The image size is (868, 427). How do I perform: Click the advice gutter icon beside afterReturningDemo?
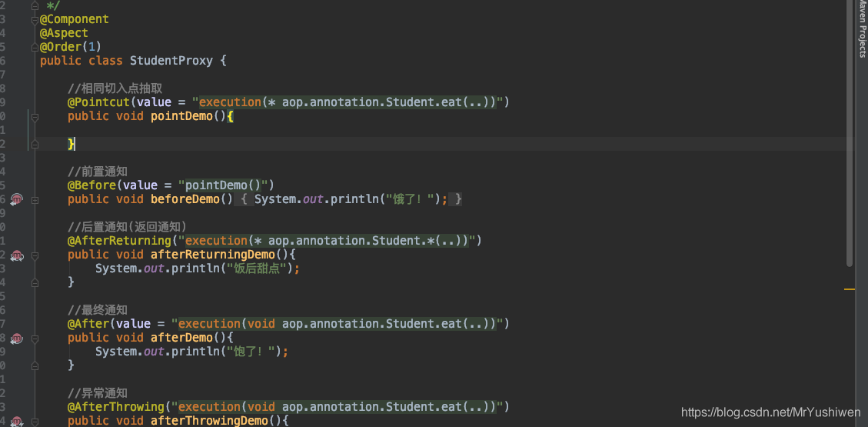tap(17, 255)
